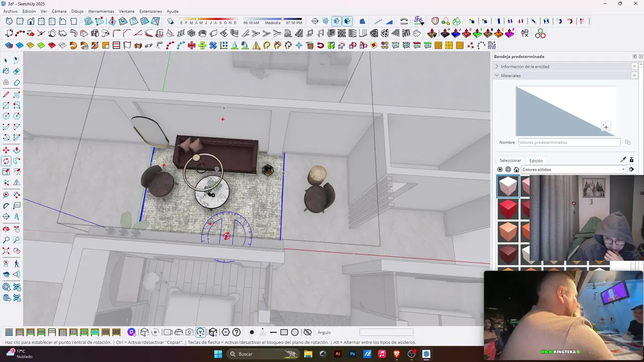Click the material preview thumbnail

tap(566, 111)
